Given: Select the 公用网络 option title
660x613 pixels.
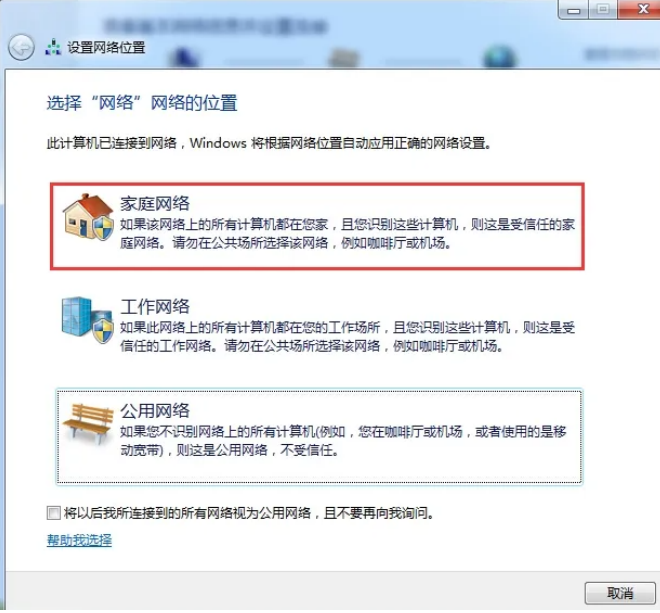Looking at the screenshot, I should tap(155, 410).
